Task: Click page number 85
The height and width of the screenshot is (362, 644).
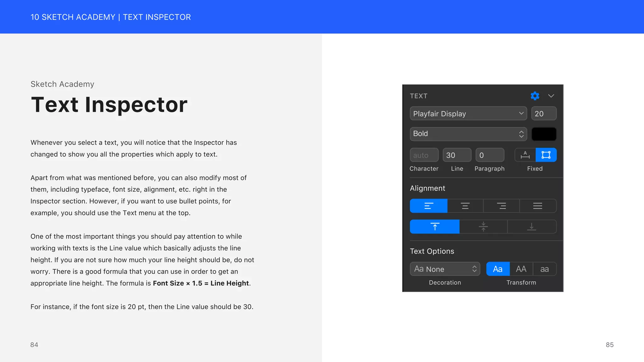Action: pos(610,345)
